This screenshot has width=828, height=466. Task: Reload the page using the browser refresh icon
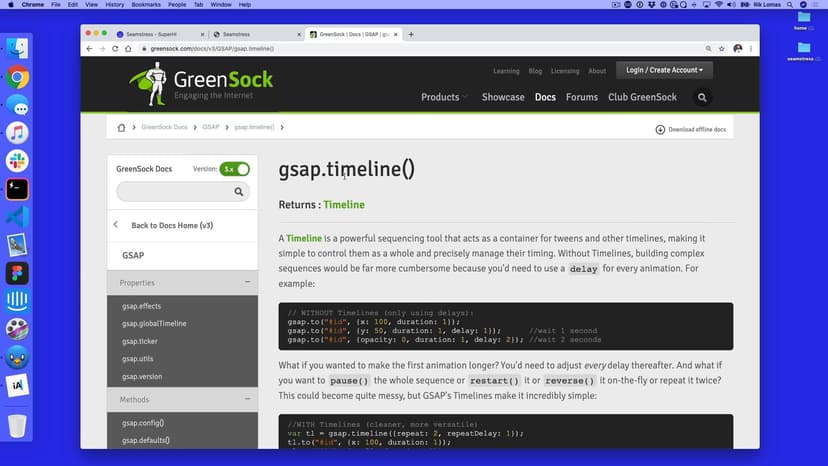[x=115, y=48]
